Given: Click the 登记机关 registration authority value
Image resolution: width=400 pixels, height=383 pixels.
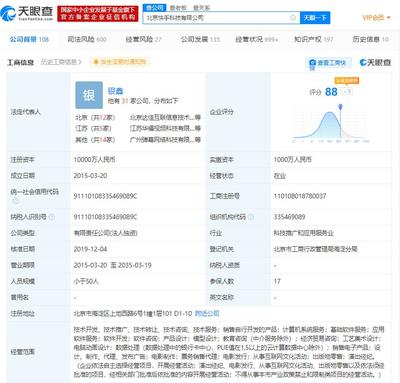Looking at the screenshot, I should [315, 249].
